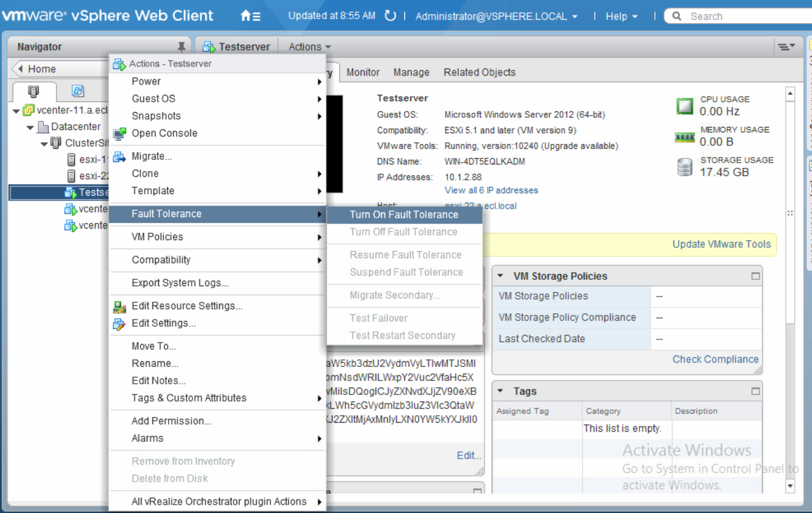812x513 pixels.
Task: Click the esxi-11 host icon in tree
Action: pyautogui.click(x=72, y=159)
